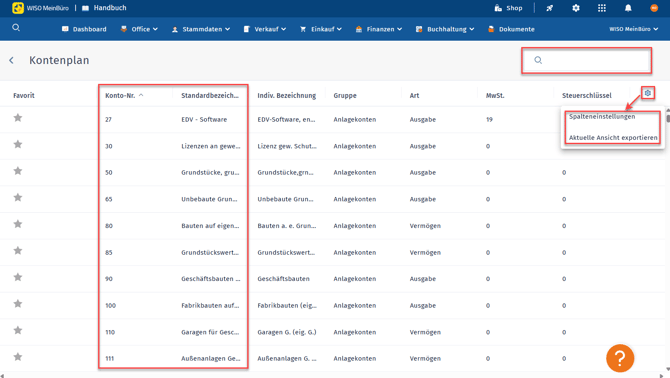
Task: Open the Handbuch label in title bar
Action: click(110, 8)
